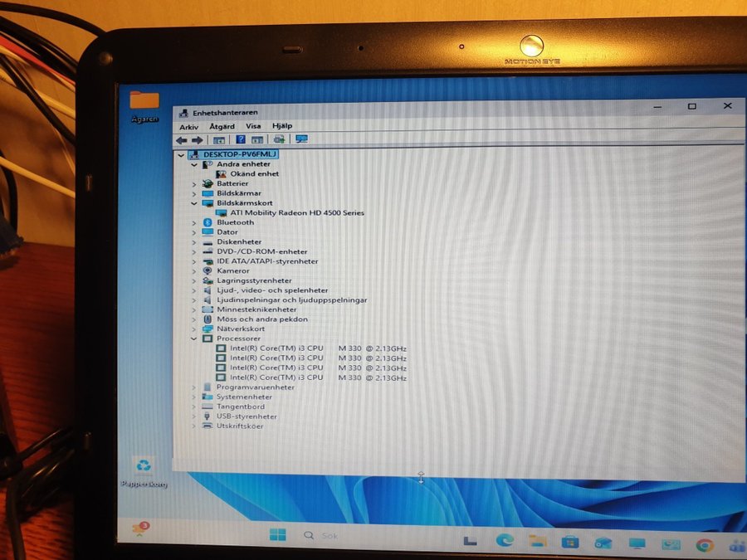Click the Windows Start button
This screenshot has height=560, width=747.
[277, 535]
